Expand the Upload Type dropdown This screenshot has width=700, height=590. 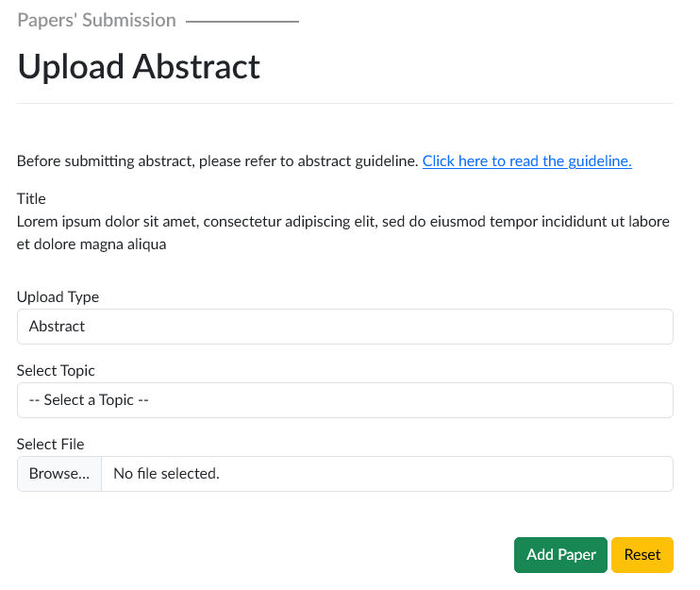click(344, 327)
